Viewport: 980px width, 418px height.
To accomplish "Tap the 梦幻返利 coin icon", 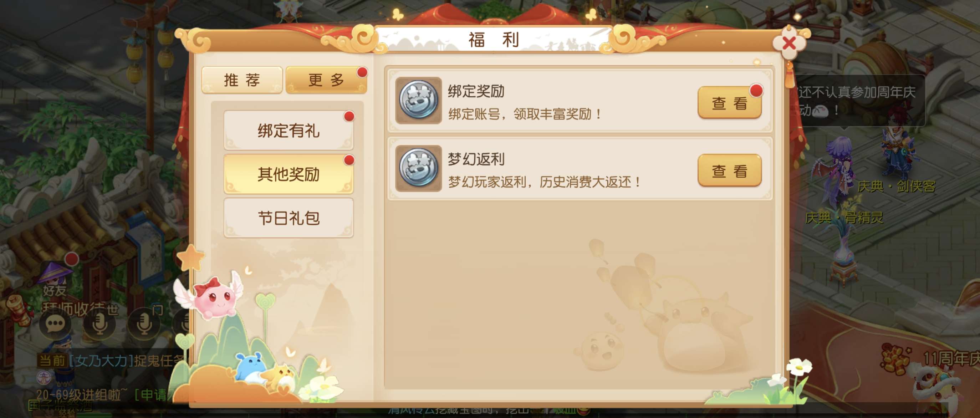I will (418, 168).
